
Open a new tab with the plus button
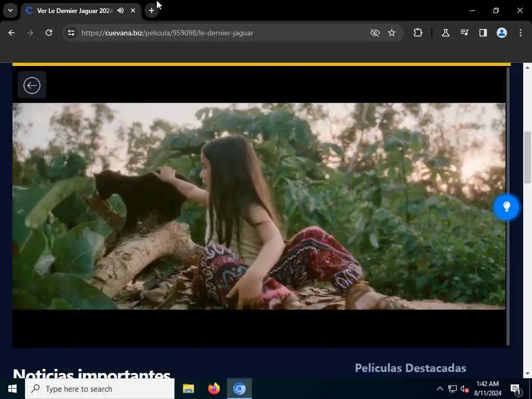point(152,10)
